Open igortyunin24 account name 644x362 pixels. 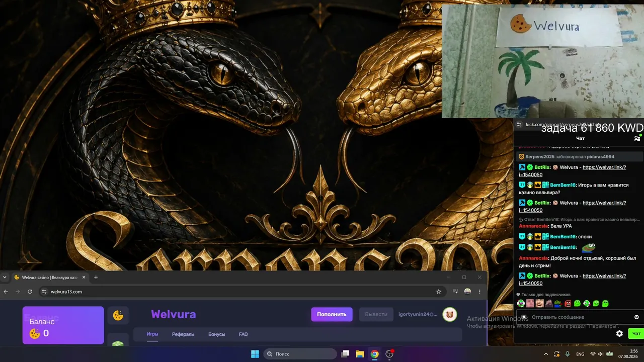(x=418, y=314)
